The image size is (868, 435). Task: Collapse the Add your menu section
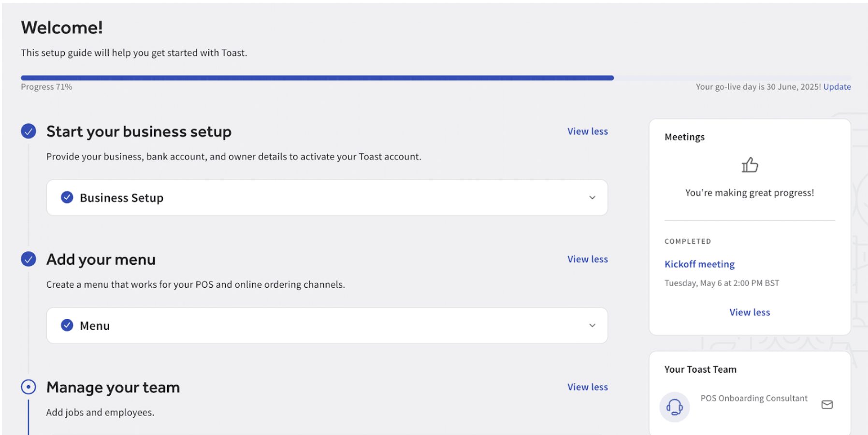tap(587, 259)
